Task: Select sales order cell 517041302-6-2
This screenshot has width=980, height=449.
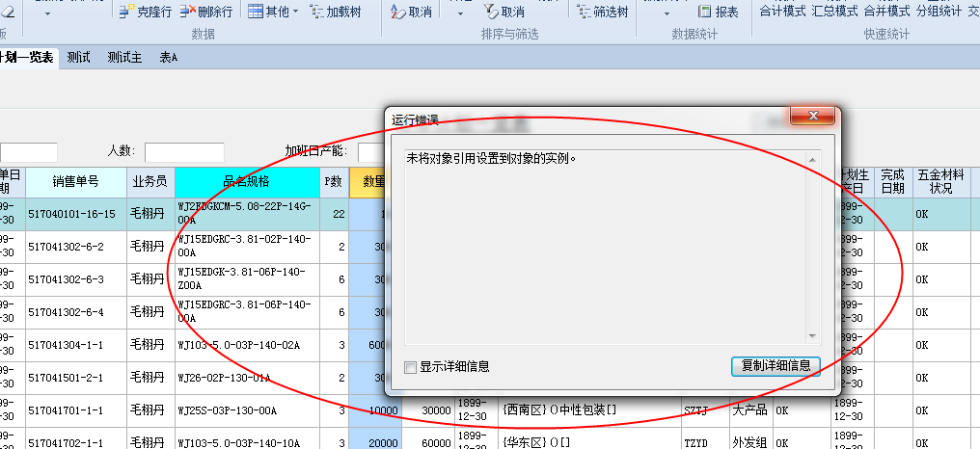Action: point(75,248)
